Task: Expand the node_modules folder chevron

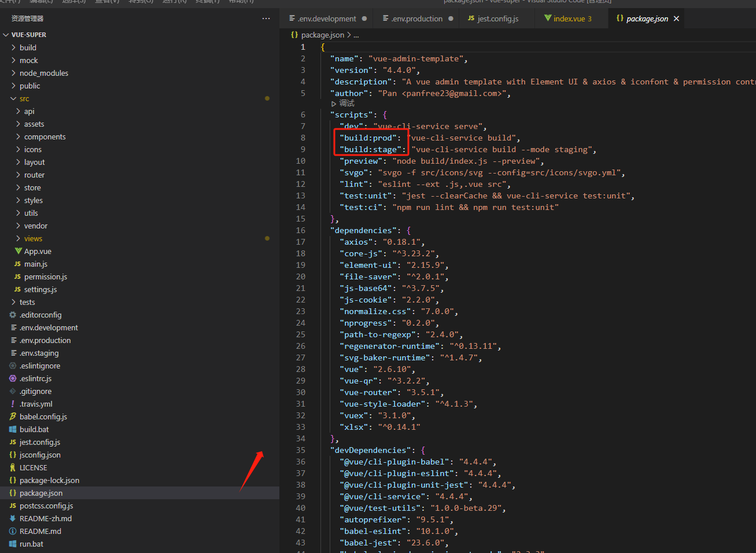Action: [13, 73]
